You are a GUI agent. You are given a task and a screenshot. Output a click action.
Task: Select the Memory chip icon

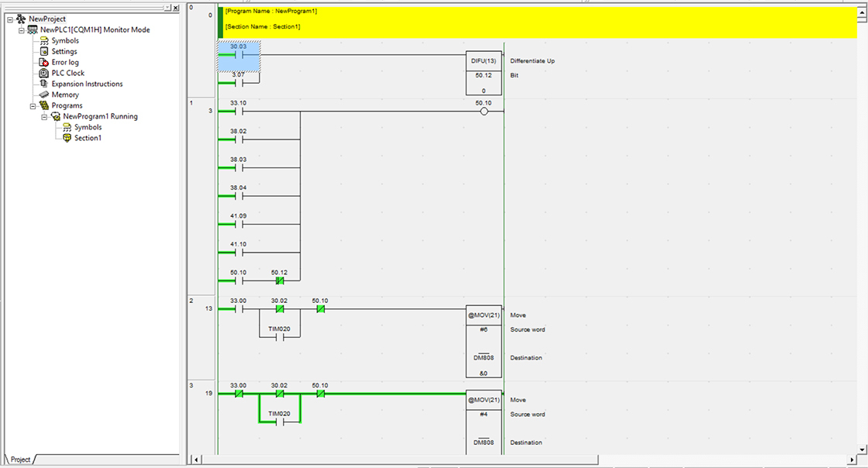pos(44,95)
